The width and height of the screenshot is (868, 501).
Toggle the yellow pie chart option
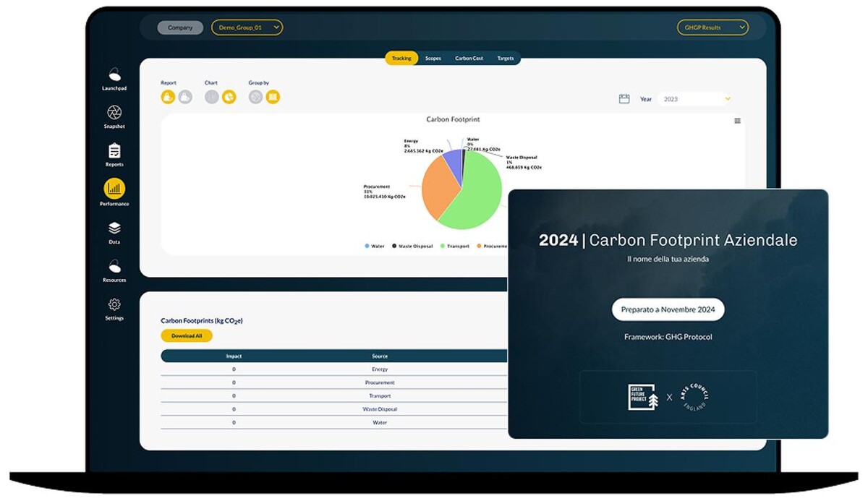tap(229, 97)
